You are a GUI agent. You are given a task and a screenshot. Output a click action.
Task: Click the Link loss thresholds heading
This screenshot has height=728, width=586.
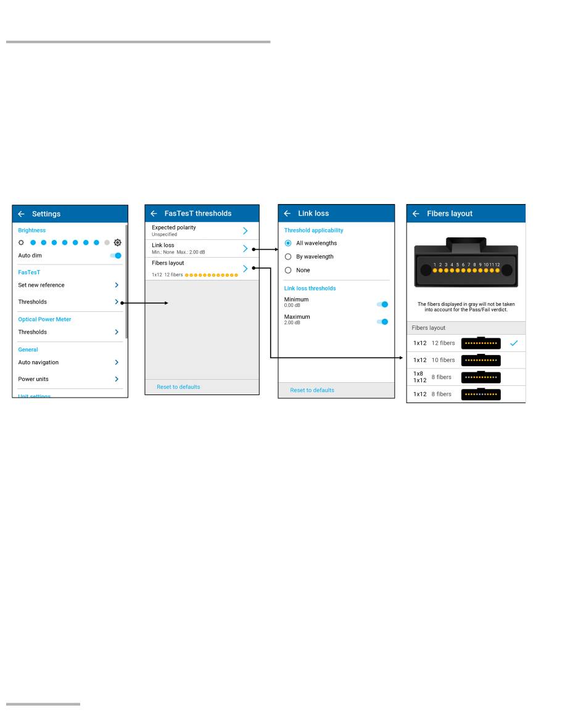click(310, 288)
